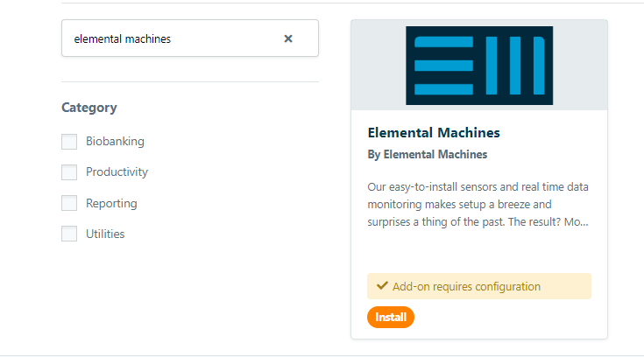This screenshot has width=644, height=357.
Task: Click the 'Add-on requires configuration' notice
Action: pos(466,286)
